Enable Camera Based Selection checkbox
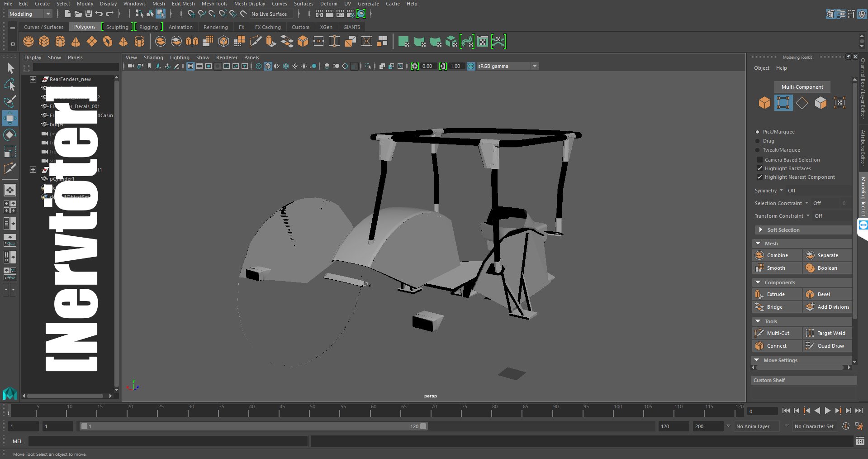Image resolution: width=868 pixels, height=459 pixels. pyautogui.click(x=759, y=160)
